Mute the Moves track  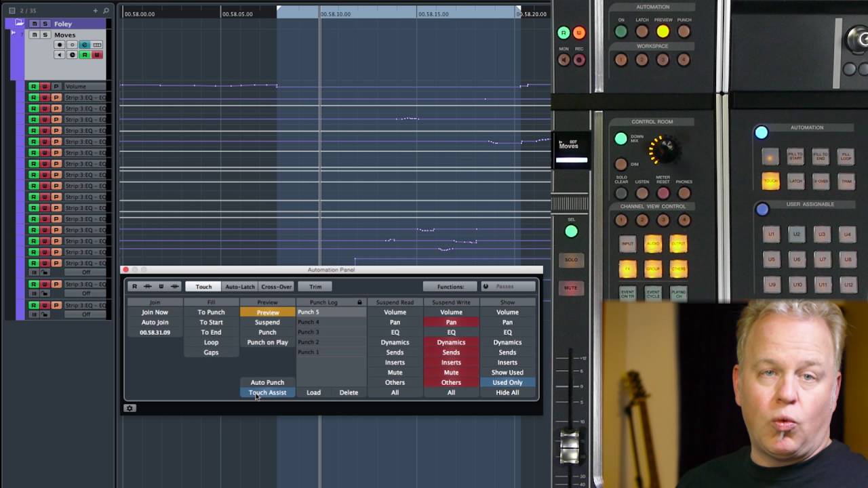click(34, 35)
